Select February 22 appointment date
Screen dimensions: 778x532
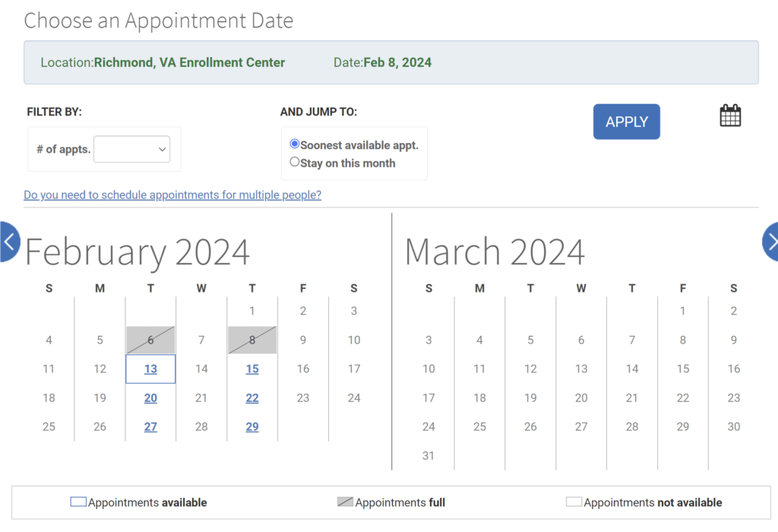point(252,398)
